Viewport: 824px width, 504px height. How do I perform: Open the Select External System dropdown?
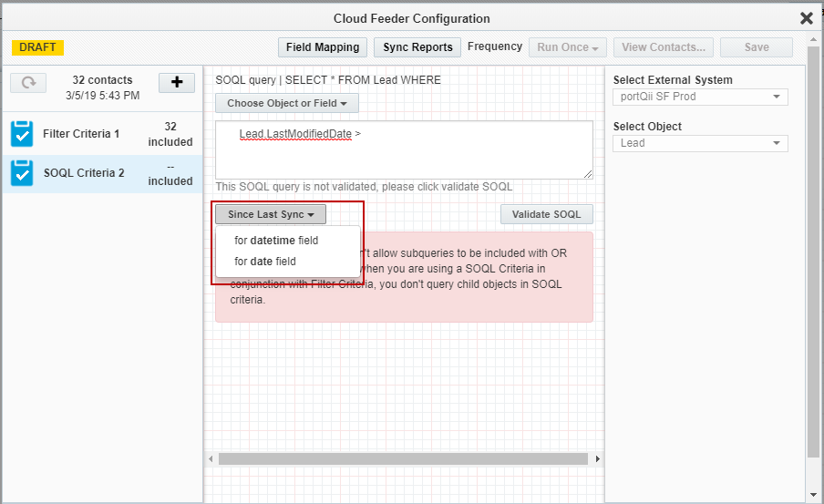point(700,98)
